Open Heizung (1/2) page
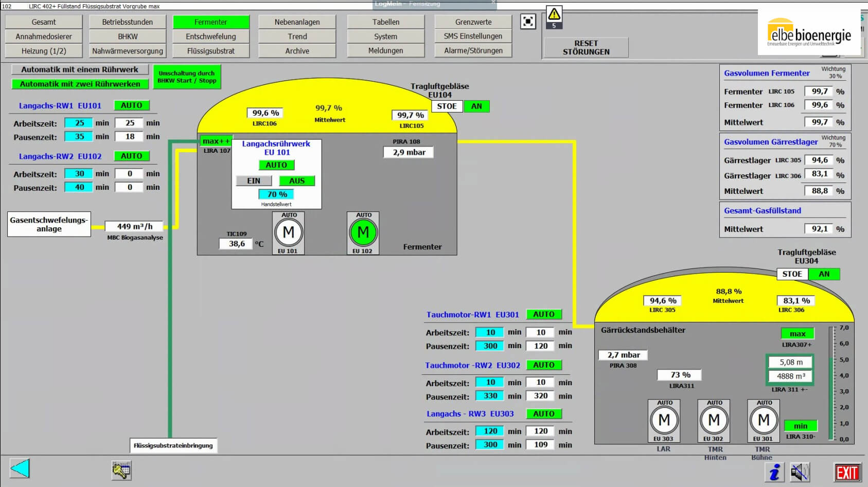This screenshot has height=487, width=868. 44,51
